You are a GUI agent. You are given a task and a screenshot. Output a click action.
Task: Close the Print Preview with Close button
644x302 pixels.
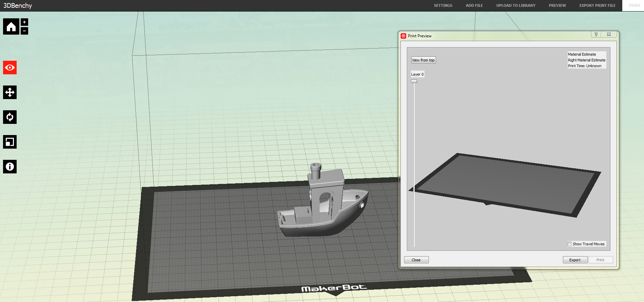pos(416,260)
